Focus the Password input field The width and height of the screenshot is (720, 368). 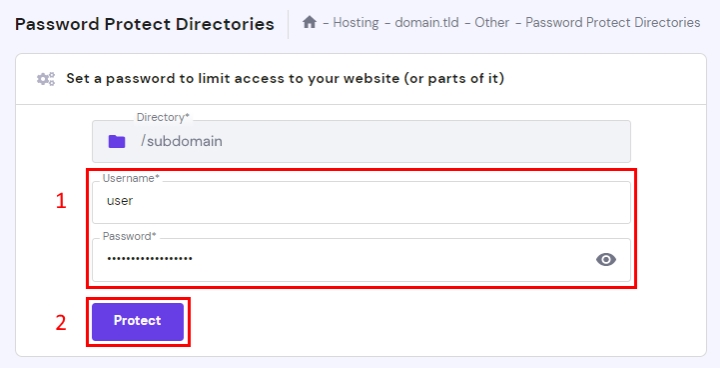click(x=361, y=260)
